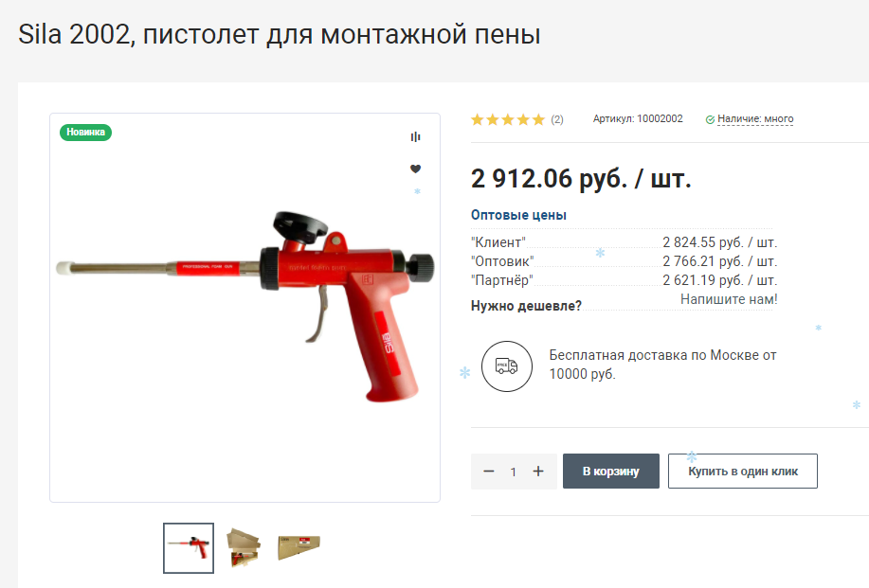Increase quantity with plus button

pyautogui.click(x=538, y=472)
